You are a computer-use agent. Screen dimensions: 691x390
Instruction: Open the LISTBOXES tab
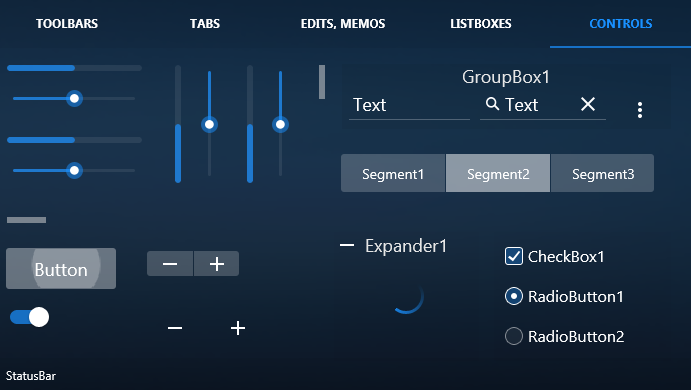point(481,23)
